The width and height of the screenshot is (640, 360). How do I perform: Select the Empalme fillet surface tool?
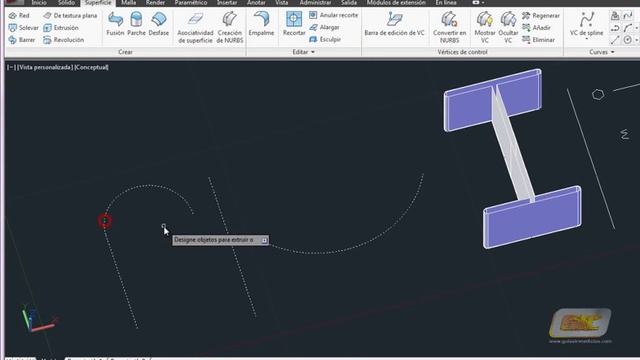tap(261, 24)
